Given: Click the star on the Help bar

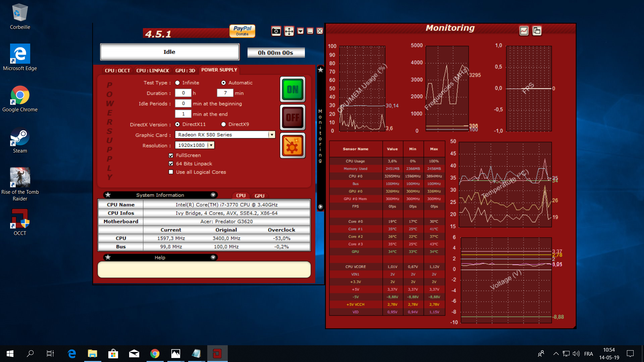Looking at the screenshot, I should 108,257.
